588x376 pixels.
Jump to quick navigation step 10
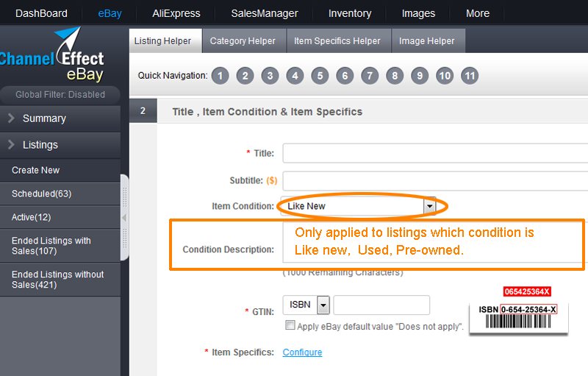(x=445, y=76)
